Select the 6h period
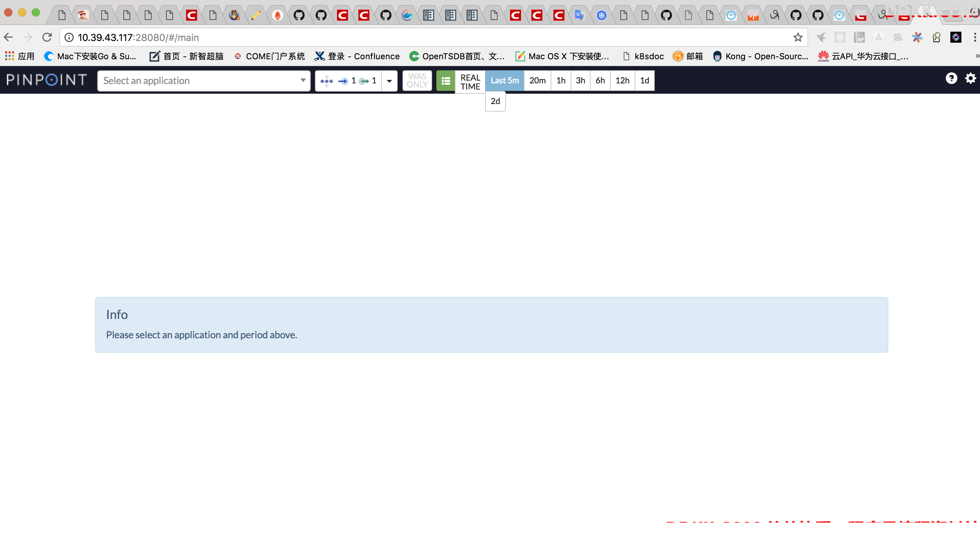This screenshot has height=536, width=980. [600, 81]
